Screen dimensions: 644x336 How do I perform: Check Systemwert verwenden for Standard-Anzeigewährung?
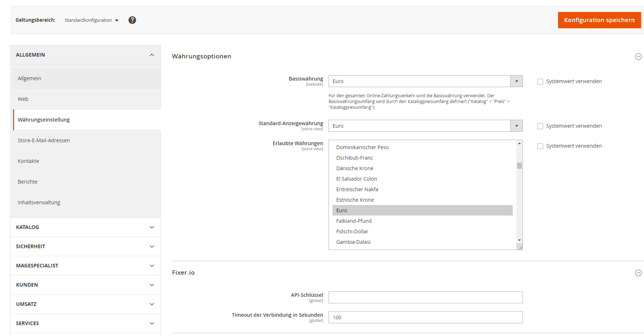540,126
